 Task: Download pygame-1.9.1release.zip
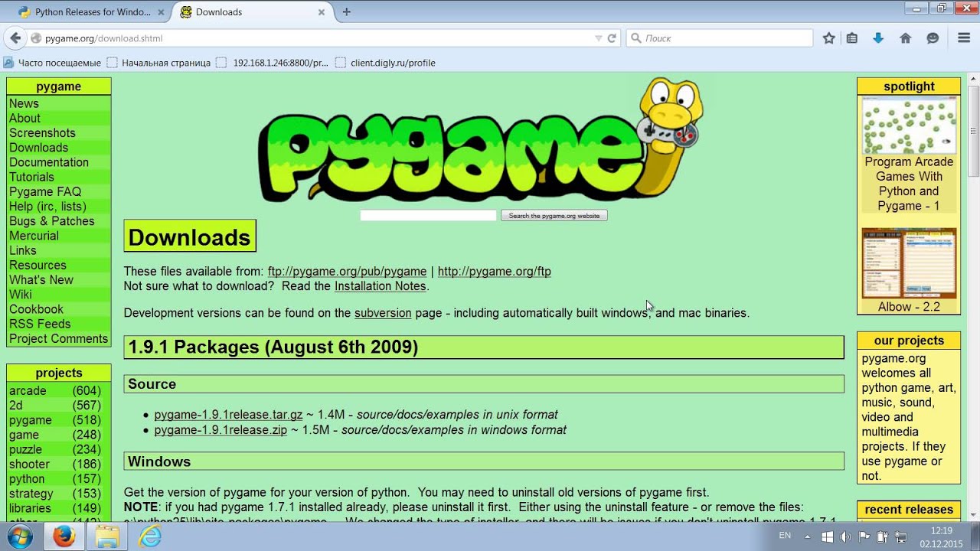click(220, 430)
